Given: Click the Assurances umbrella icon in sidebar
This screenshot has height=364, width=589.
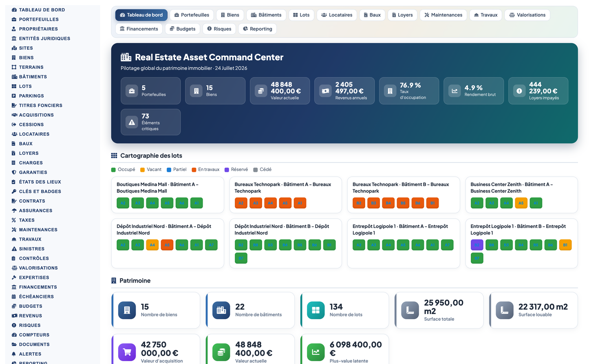Looking at the screenshot, I should click(14, 211).
